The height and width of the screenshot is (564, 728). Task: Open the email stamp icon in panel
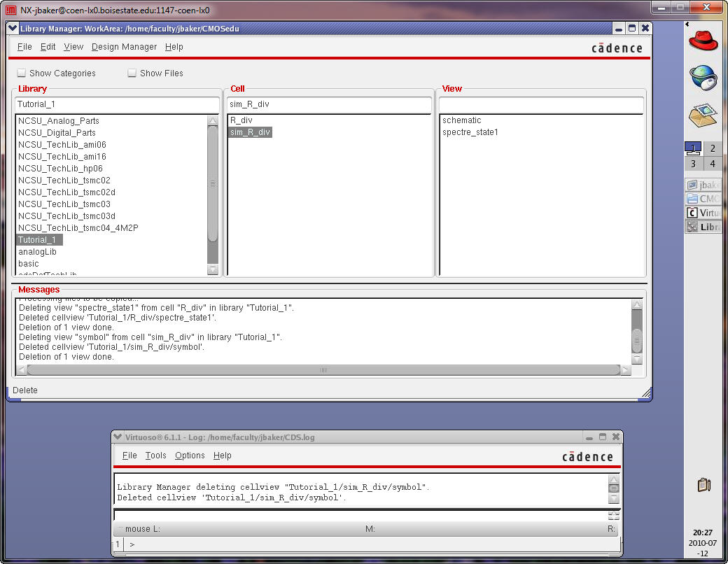[x=703, y=115]
